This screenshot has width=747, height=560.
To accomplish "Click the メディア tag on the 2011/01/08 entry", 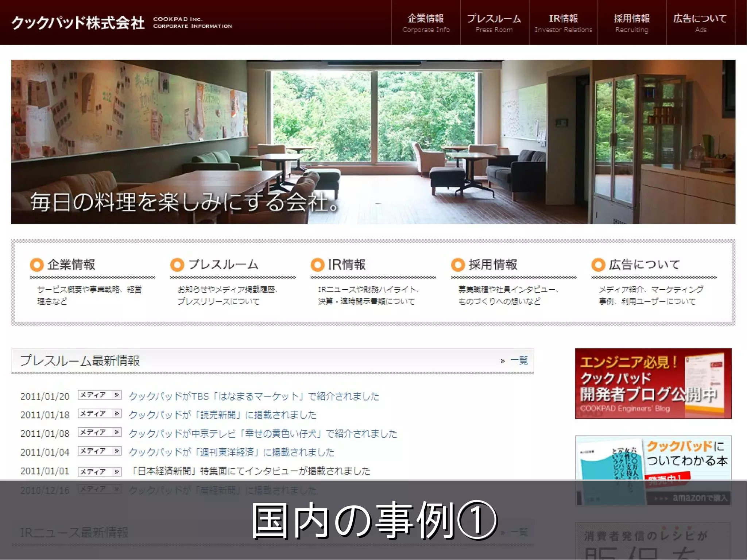I will [x=99, y=432].
